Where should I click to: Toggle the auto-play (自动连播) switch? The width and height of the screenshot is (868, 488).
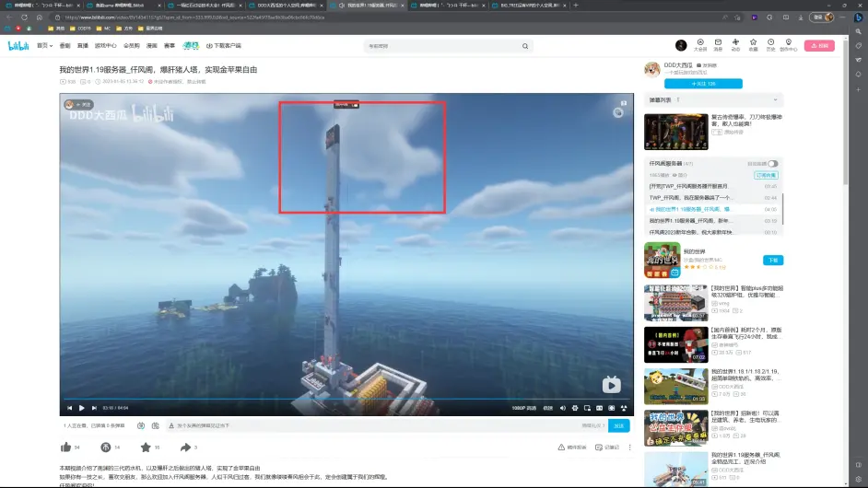tap(772, 163)
